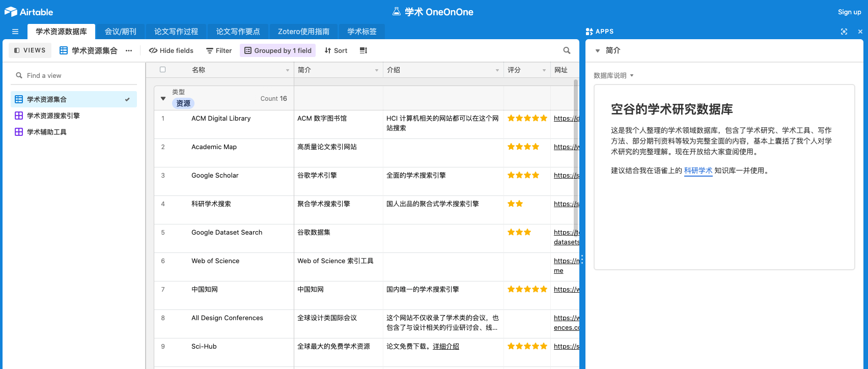Viewport: 868px width, 369px height.
Task: Open 学术资源集合 view switcher
Action: (89, 50)
